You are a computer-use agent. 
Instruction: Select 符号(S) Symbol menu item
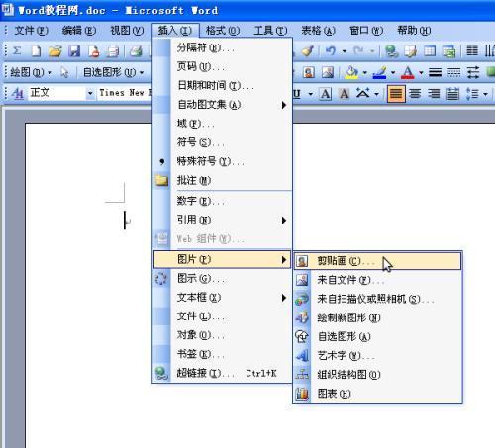tap(222, 142)
